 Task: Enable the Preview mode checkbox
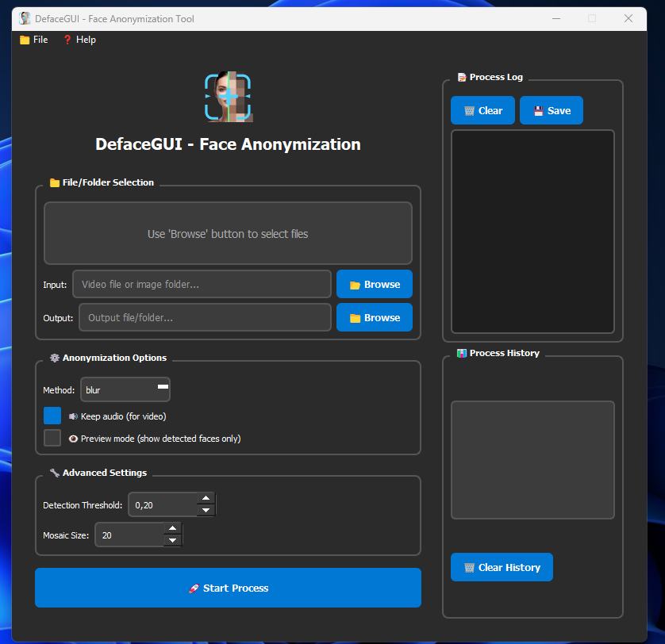click(x=52, y=438)
